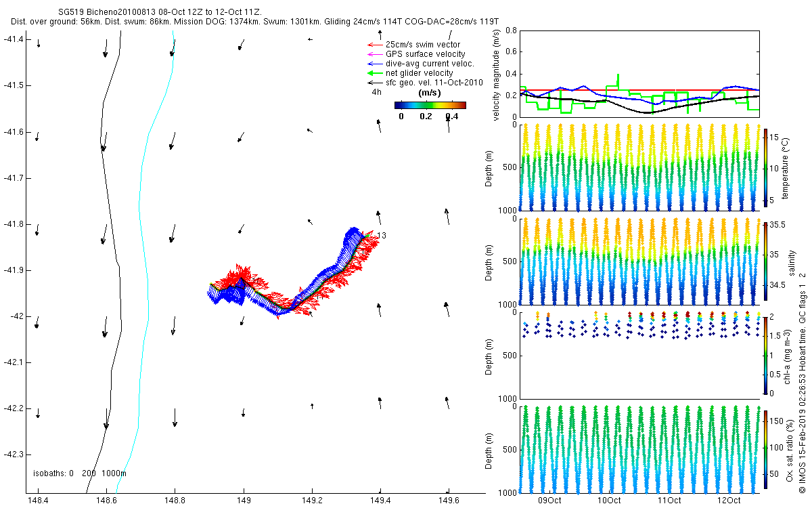Select the 'sfc geo. vel. 11-Oct-2010' legend label
The image size is (812, 508).
click(434, 83)
